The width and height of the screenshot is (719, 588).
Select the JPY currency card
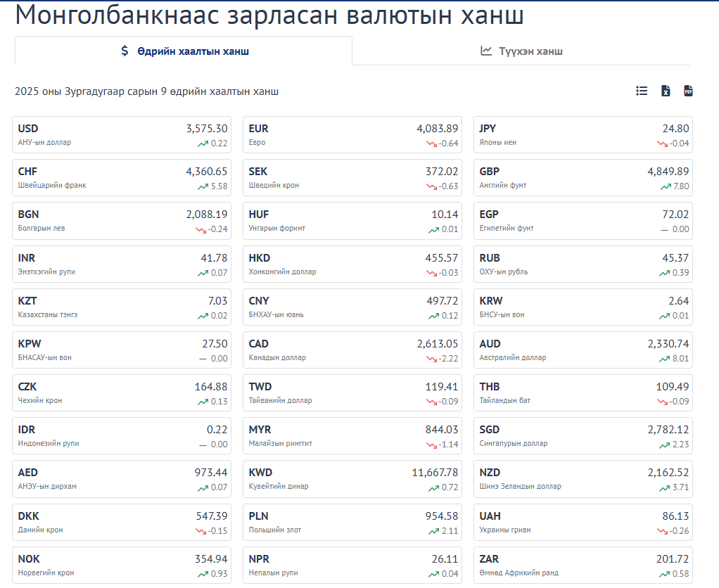[583, 135]
